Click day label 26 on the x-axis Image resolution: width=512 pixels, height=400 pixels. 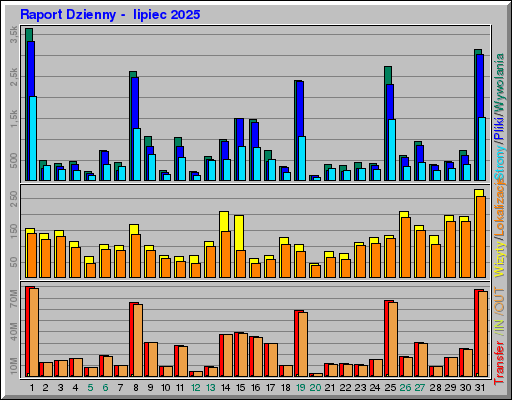pyautogui.click(x=405, y=388)
